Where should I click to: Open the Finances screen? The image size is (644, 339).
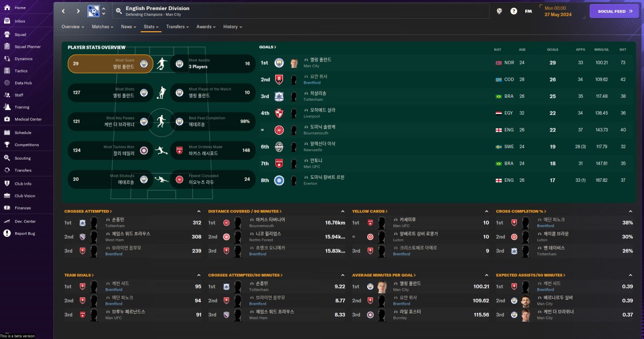click(23, 208)
